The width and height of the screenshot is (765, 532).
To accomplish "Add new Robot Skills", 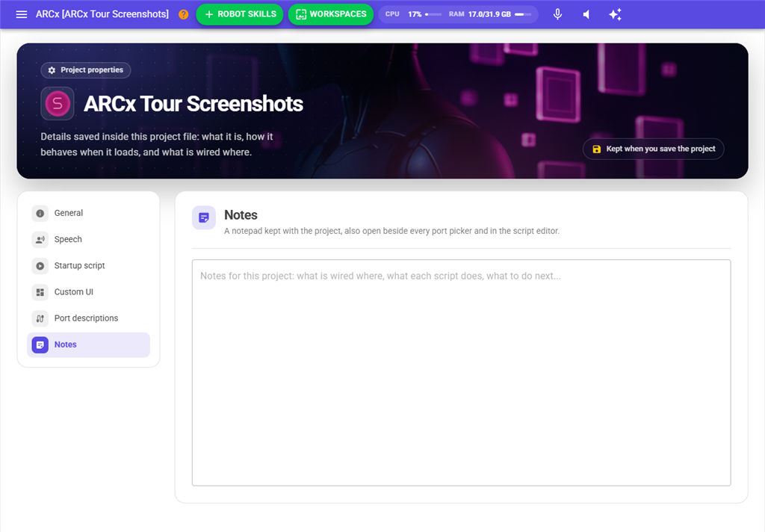I will click(x=240, y=14).
